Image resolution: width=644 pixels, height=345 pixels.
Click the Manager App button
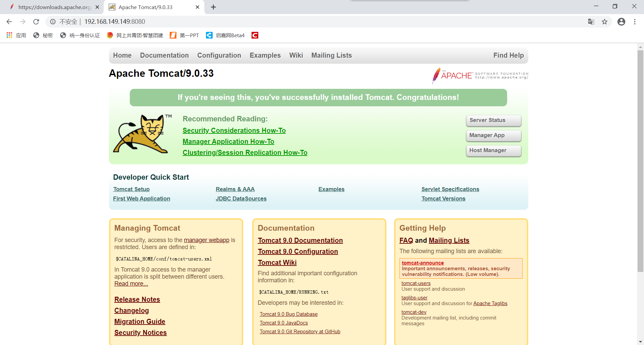(x=493, y=135)
